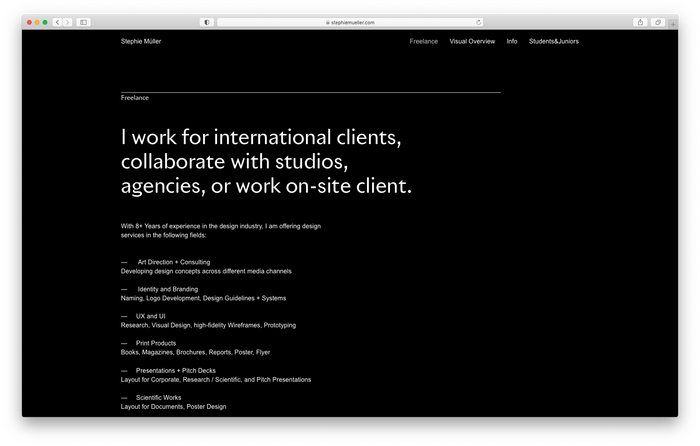Maximize the window with the green button
700x446 pixels.
[x=45, y=22]
